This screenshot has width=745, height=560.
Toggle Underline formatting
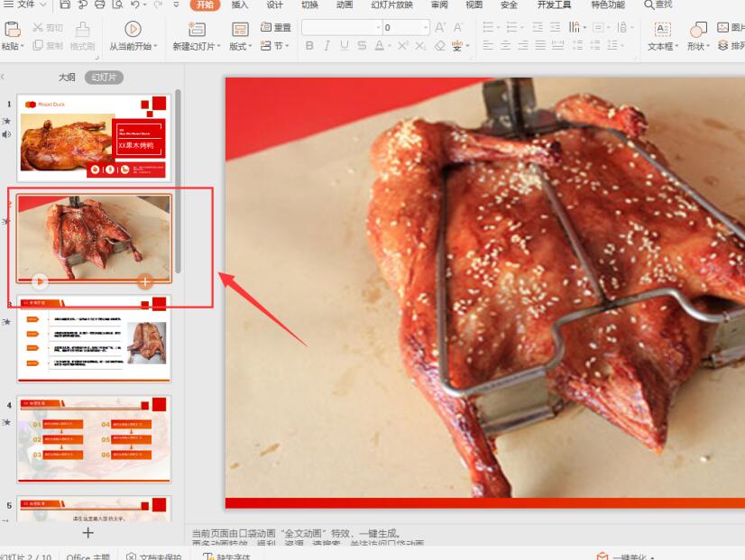(x=345, y=46)
